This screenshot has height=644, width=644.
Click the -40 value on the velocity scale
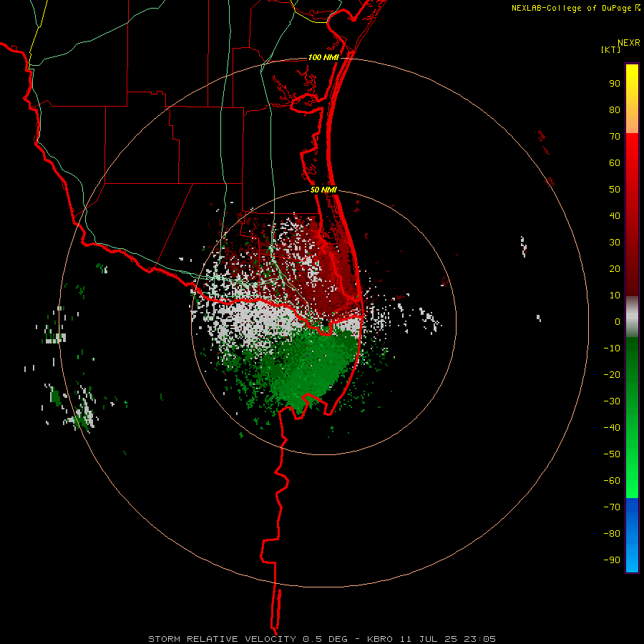click(x=612, y=428)
